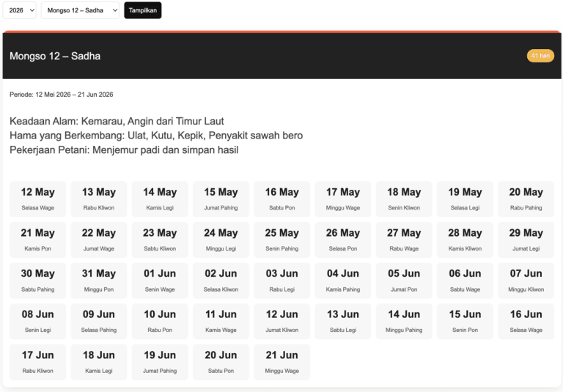Choose the 16 May Sabtu Pon day
This screenshot has width=563, height=392.
(281, 199)
